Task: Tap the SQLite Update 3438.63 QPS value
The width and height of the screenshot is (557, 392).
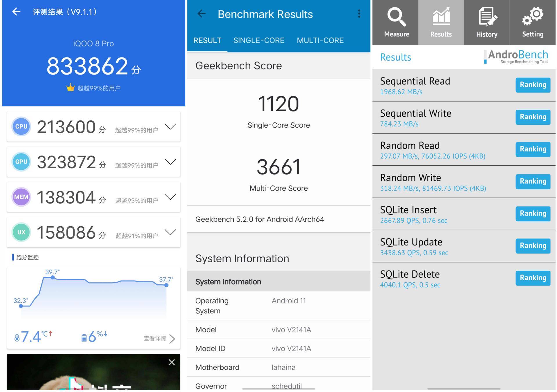Action: [414, 253]
